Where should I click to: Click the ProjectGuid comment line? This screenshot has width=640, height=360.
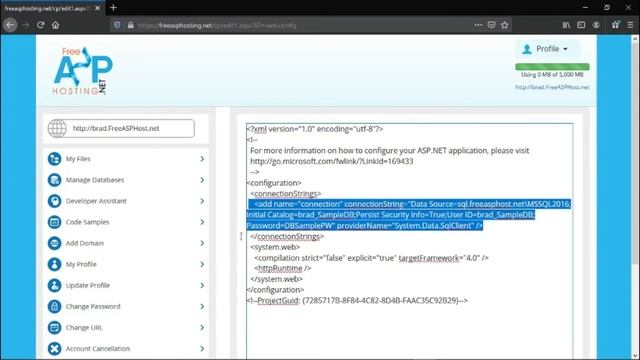coord(357,300)
